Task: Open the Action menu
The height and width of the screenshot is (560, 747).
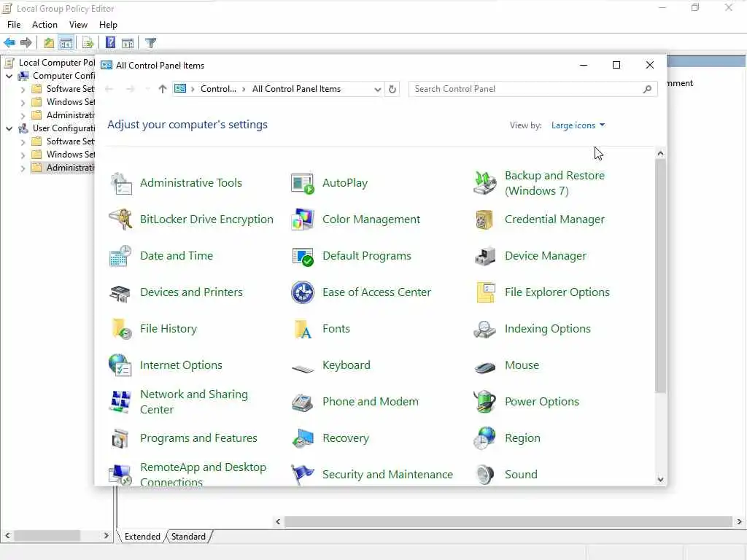Action: [x=44, y=25]
